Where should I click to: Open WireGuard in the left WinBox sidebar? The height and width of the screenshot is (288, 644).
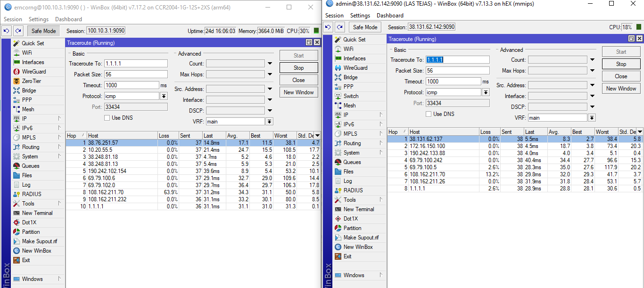pyautogui.click(x=34, y=72)
